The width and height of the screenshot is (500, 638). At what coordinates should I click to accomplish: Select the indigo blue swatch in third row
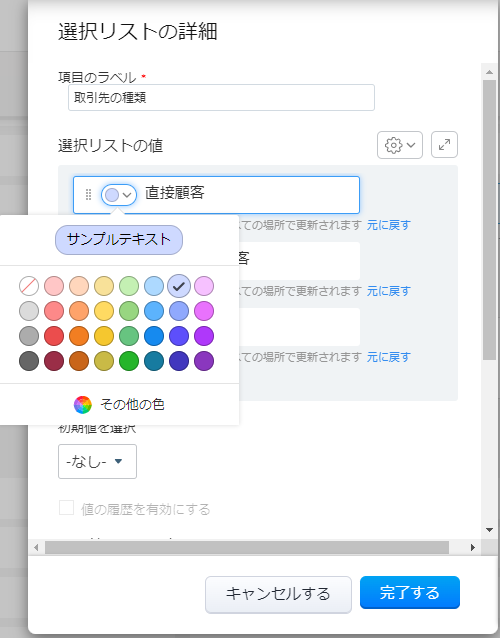click(x=179, y=336)
